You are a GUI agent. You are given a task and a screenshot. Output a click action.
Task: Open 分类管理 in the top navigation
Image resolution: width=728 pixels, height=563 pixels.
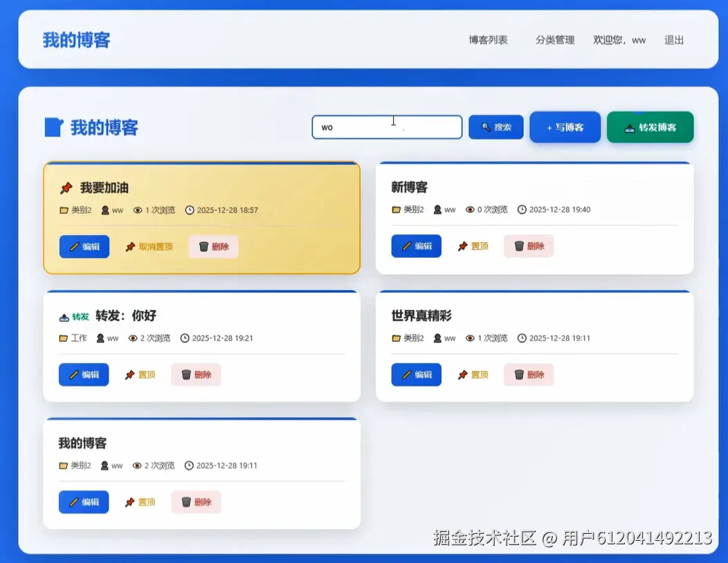(x=554, y=40)
